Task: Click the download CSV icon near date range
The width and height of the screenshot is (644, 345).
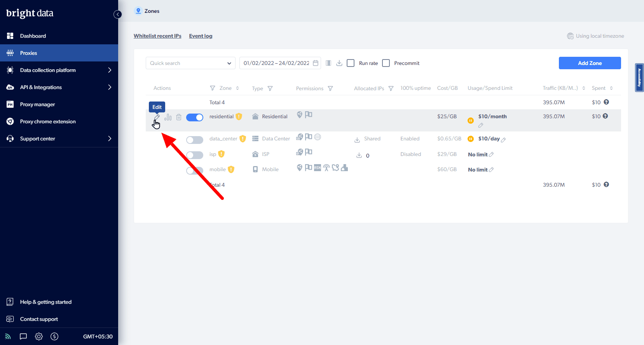Action: (339, 63)
